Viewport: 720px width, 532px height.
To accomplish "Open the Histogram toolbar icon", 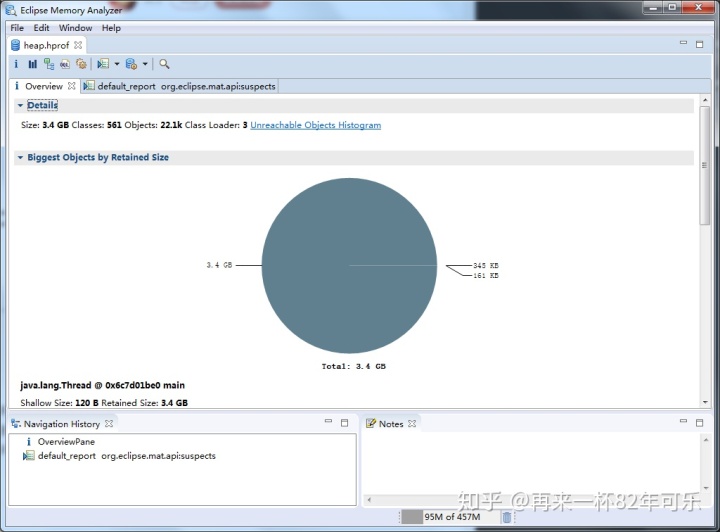I will (x=33, y=64).
